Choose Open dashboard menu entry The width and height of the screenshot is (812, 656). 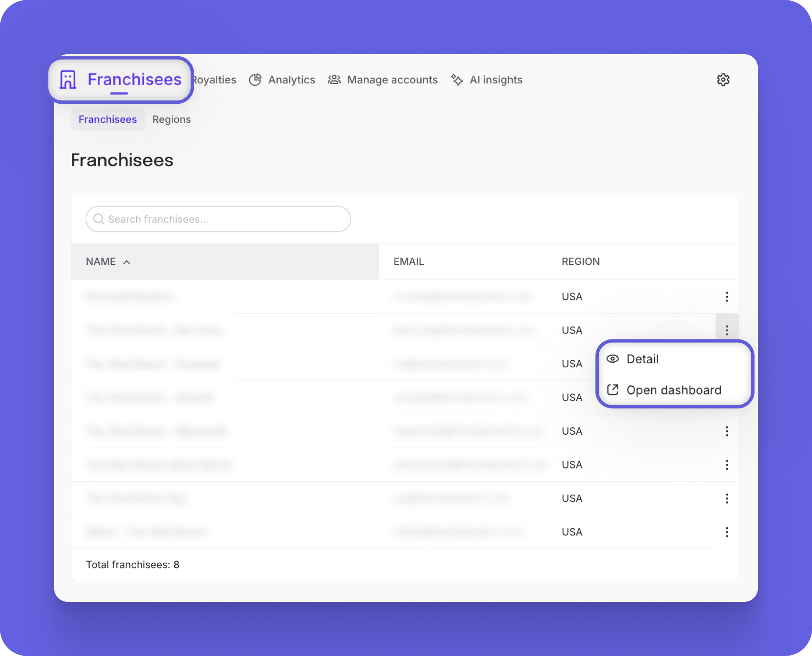click(673, 390)
